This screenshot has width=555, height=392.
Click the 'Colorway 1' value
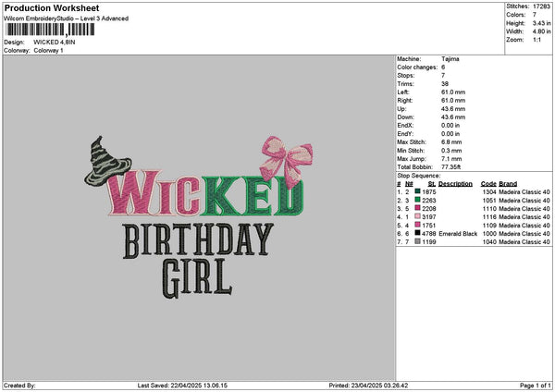pyautogui.click(x=48, y=50)
